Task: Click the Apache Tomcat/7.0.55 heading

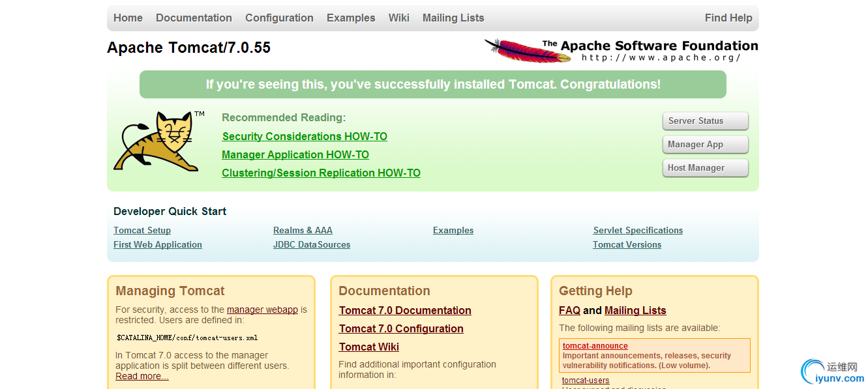Action: coord(188,48)
